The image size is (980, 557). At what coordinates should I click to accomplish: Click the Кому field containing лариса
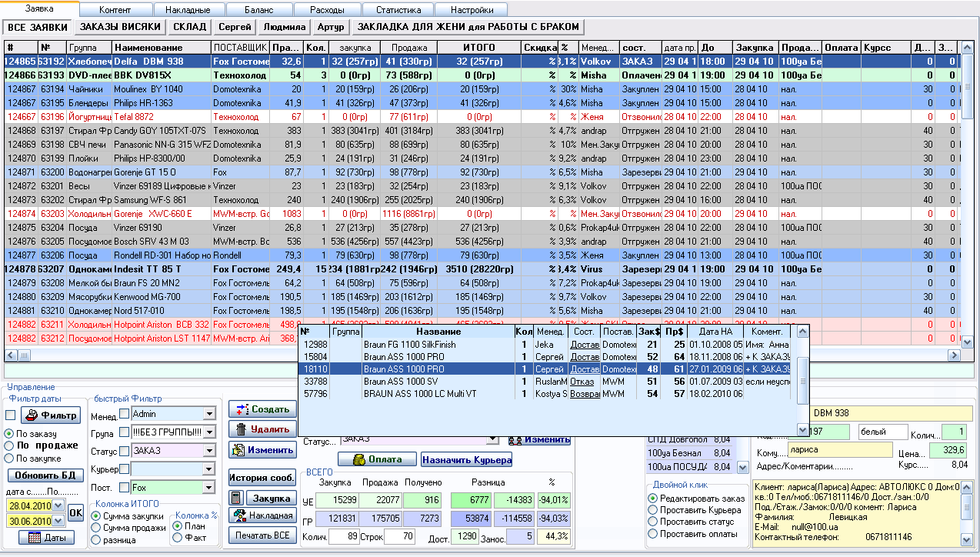tap(839, 450)
